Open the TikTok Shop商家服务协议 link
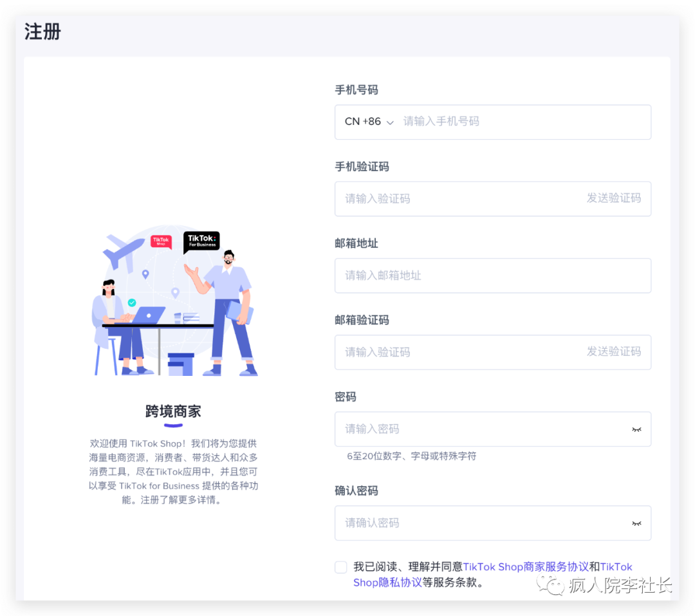The height and width of the screenshot is (616, 695). (x=530, y=566)
